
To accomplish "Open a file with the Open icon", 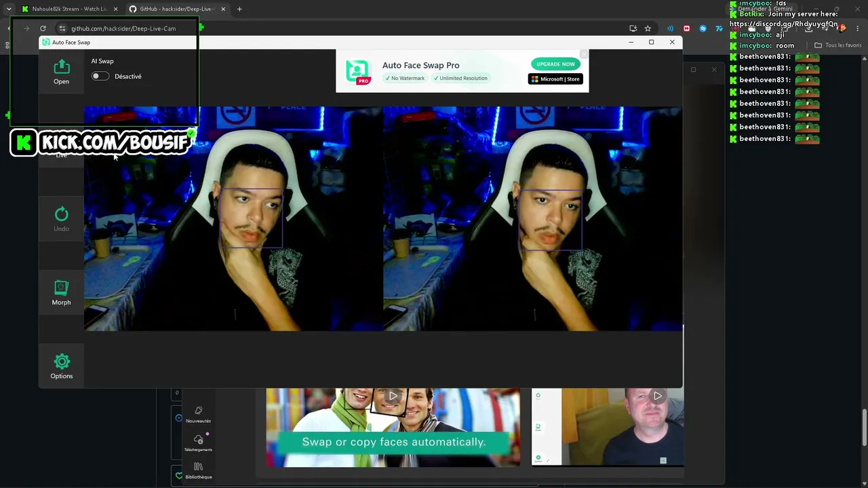I will pos(61,72).
